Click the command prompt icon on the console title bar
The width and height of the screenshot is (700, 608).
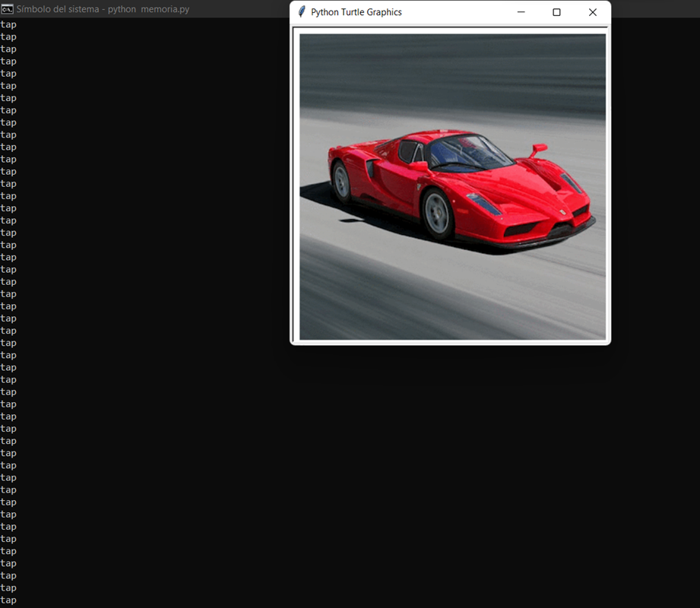pyautogui.click(x=8, y=8)
